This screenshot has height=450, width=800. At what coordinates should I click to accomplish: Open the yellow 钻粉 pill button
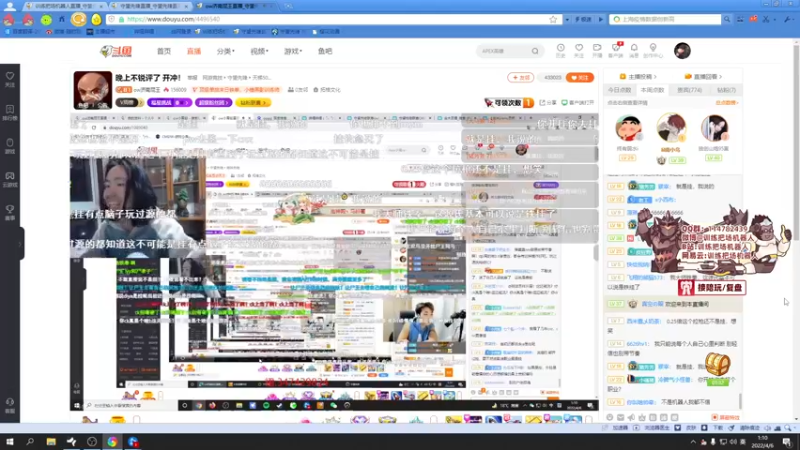(x=253, y=103)
